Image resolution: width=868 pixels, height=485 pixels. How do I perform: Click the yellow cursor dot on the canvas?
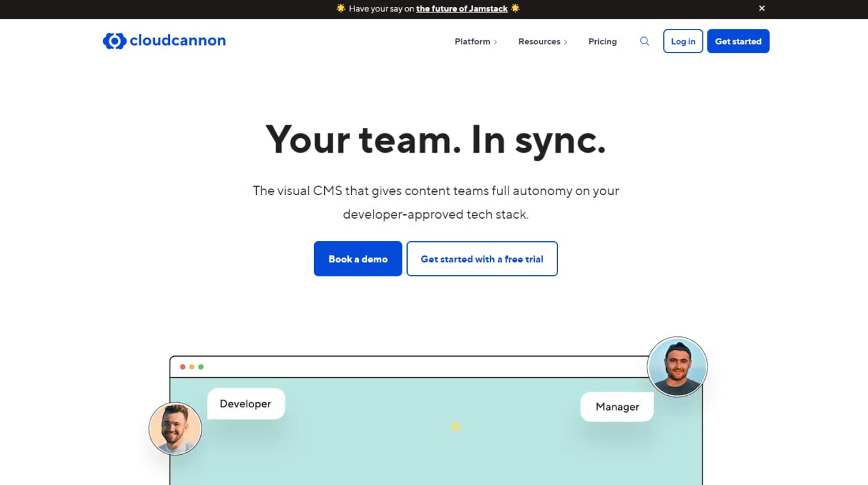456,426
